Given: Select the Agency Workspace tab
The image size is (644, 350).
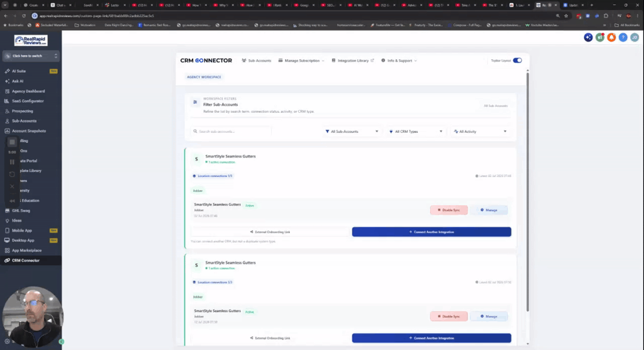Looking at the screenshot, I should (204, 77).
